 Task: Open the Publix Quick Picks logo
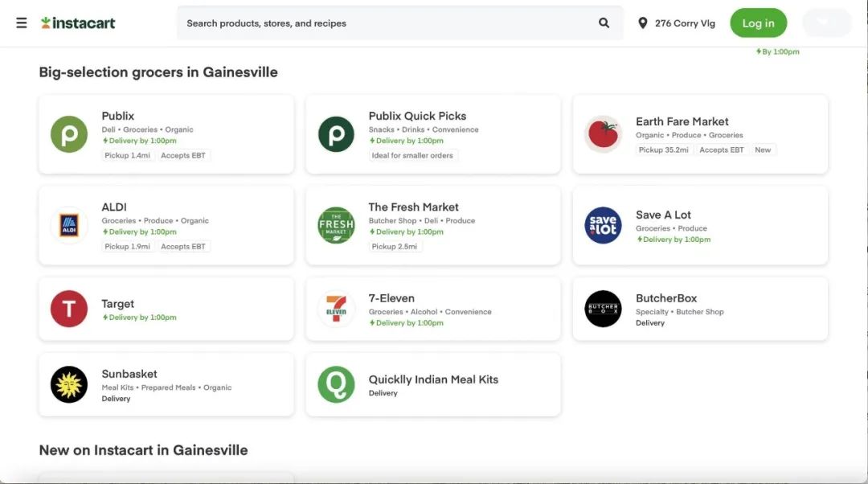336,134
